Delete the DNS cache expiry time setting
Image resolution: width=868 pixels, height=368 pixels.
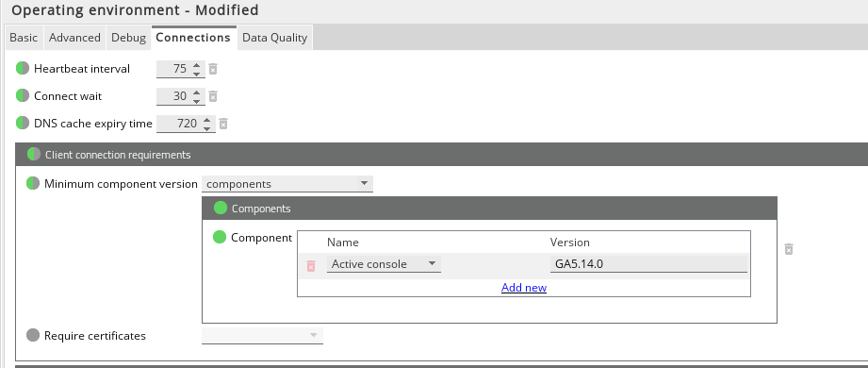pyautogui.click(x=223, y=124)
